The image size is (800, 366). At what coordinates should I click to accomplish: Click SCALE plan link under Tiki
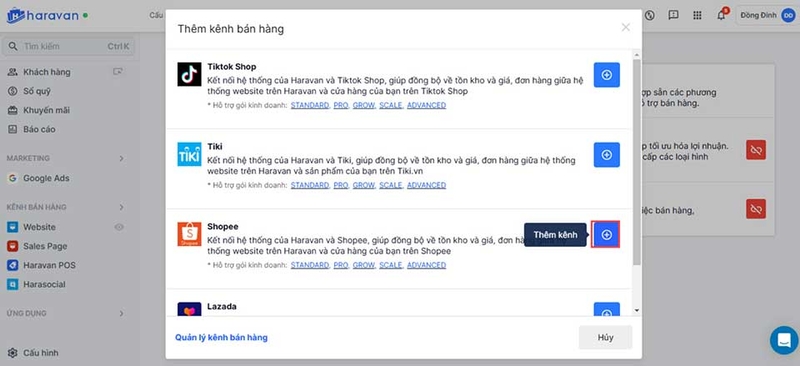(391, 185)
